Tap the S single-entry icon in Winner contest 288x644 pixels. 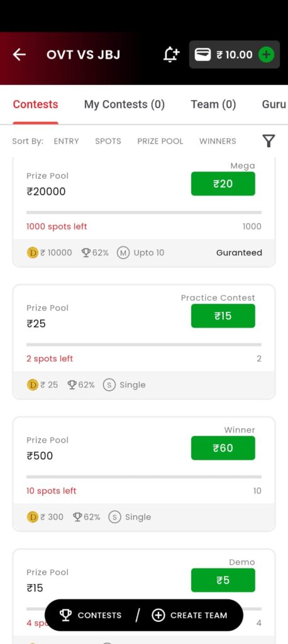(x=114, y=517)
